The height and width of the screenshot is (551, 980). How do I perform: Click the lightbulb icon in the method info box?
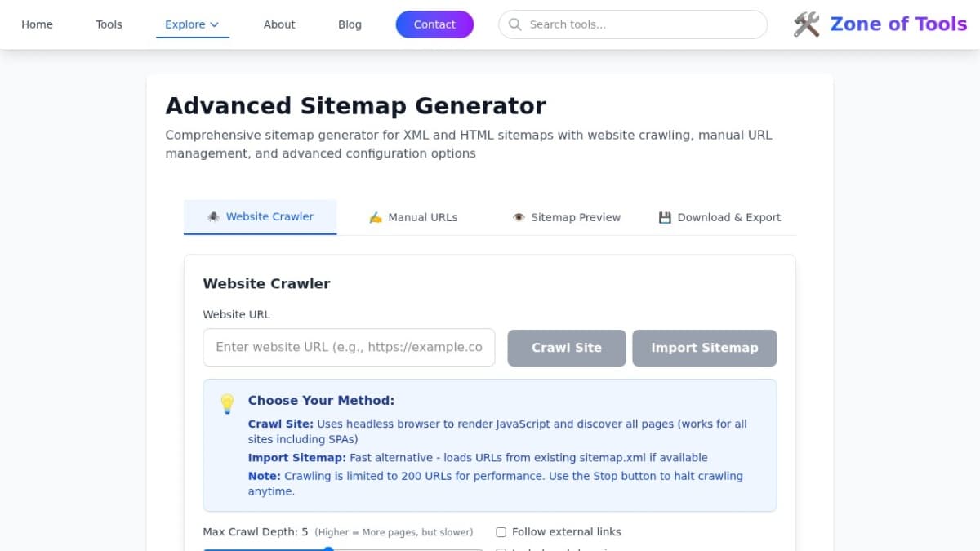(x=227, y=402)
